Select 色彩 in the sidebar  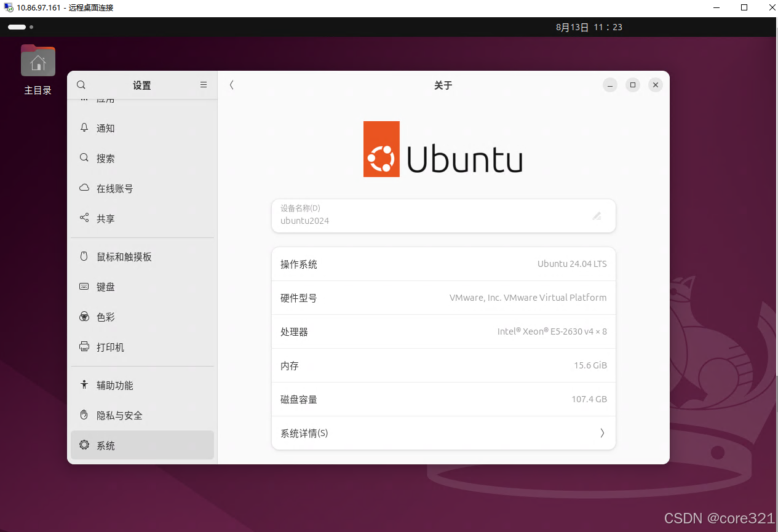point(142,317)
